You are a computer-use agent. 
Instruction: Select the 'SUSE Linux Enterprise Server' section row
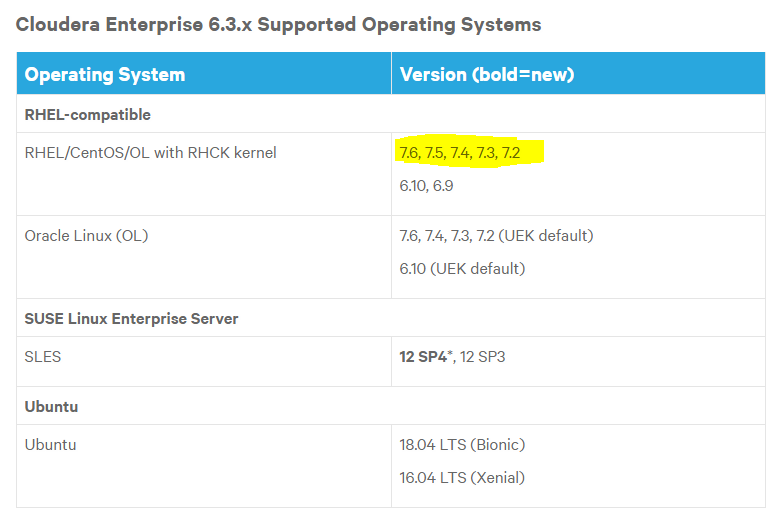tap(391, 318)
